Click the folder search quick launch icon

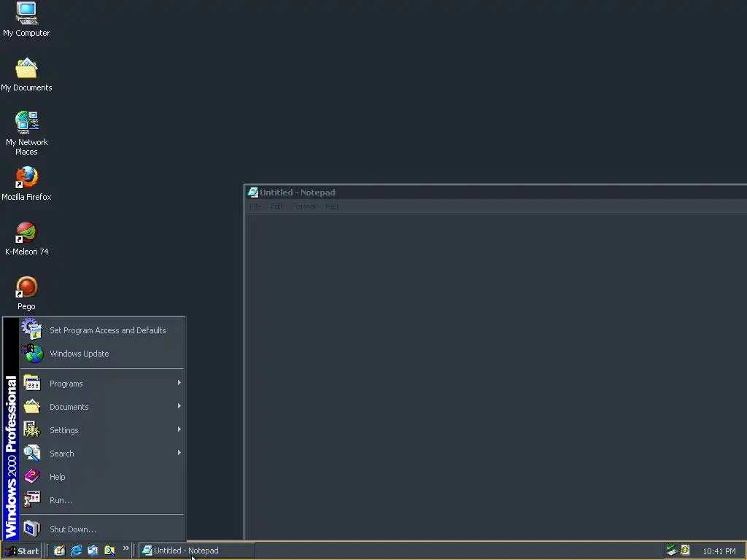(109, 551)
